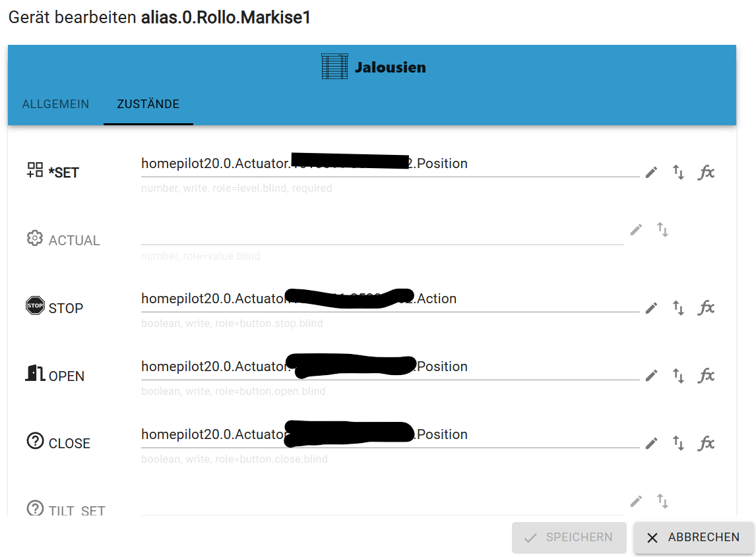Viewport: 756px width, 557px height.
Task: Open the fx function editor for CLOSE
Action: pyautogui.click(x=706, y=443)
